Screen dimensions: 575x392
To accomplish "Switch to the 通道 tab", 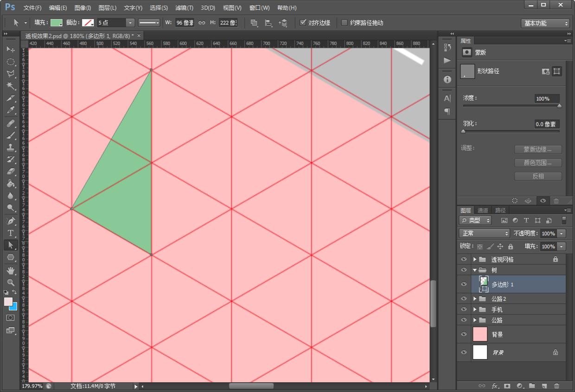I will coord(483,210).
